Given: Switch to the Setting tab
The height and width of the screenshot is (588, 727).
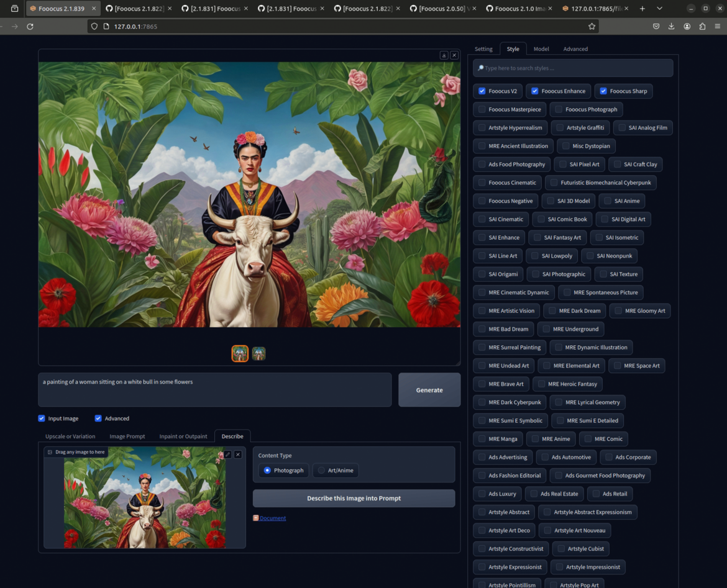Looking at the screenshot, I should point(483,48).
